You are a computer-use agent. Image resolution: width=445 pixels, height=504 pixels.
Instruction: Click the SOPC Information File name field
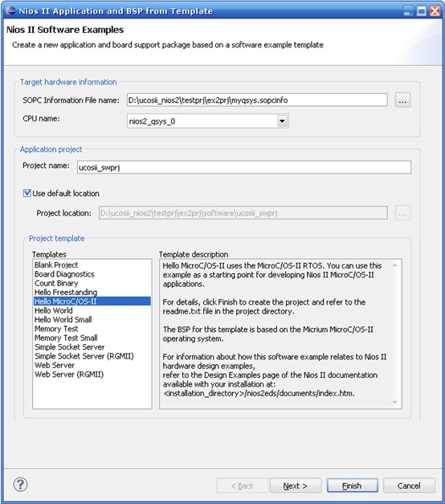point(257,100)
